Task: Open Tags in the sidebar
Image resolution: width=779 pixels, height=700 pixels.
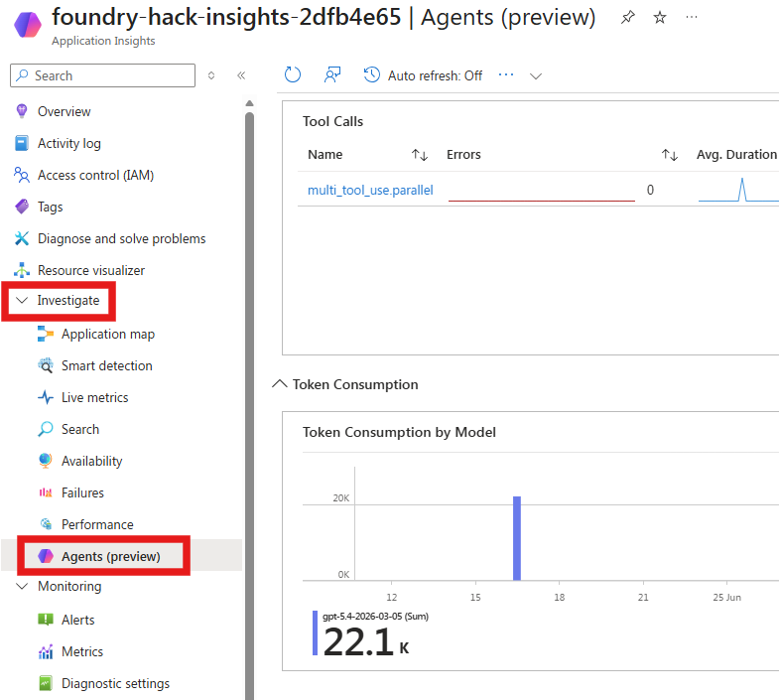Action: coord(51,207)
